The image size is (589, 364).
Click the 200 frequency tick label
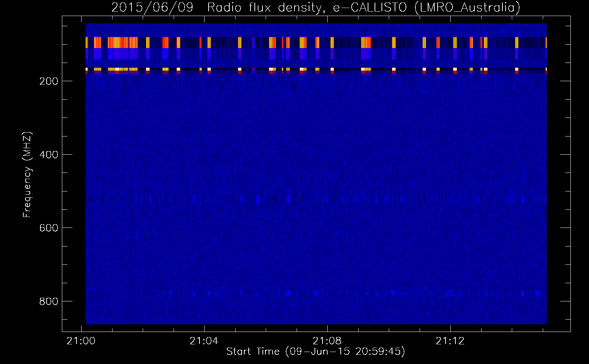[x=49, y=81]
